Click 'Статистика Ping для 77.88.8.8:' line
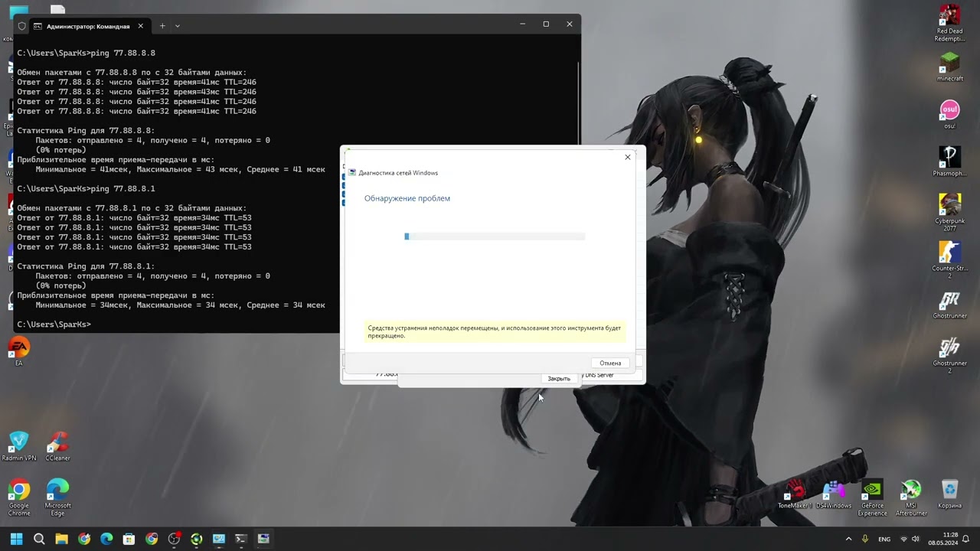980x551 pixels. pyautogui.click(x=86, y=131)
